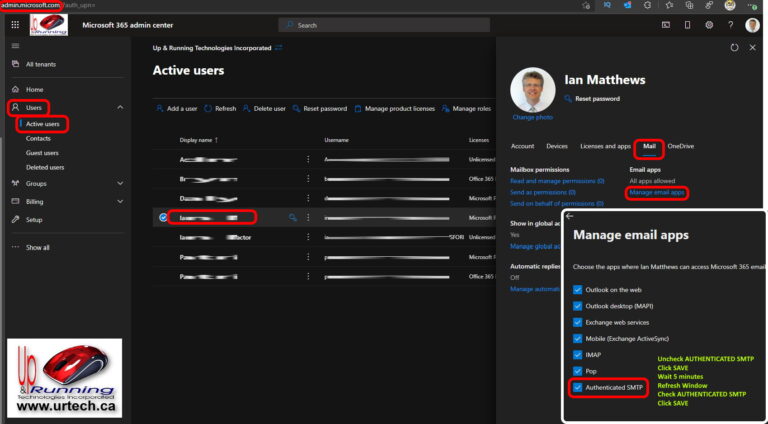768x424 pixels.
Task: Collapse the Users navigation section
Action: pos(120,107)
